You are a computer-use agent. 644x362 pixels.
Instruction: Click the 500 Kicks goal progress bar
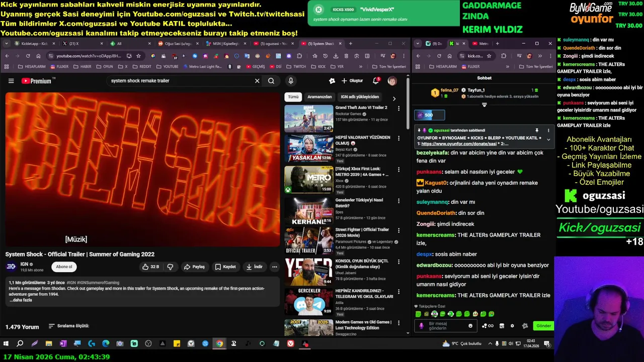(430, 115)
